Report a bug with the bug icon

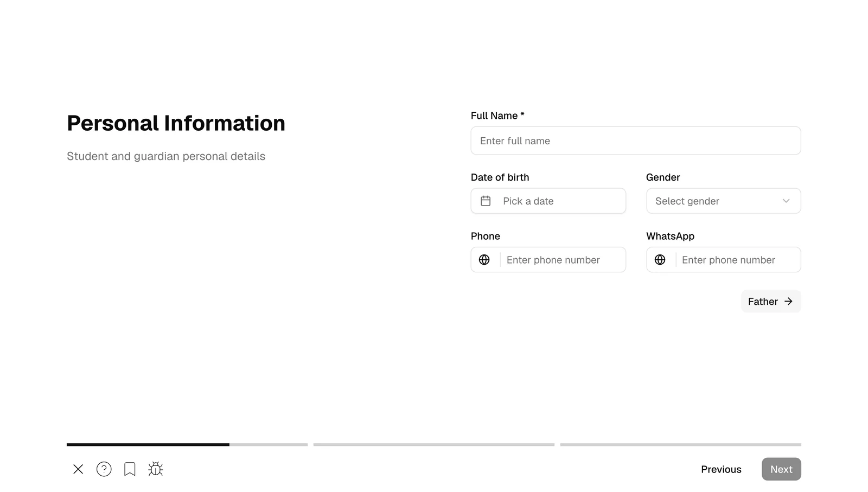click(156, 469)
